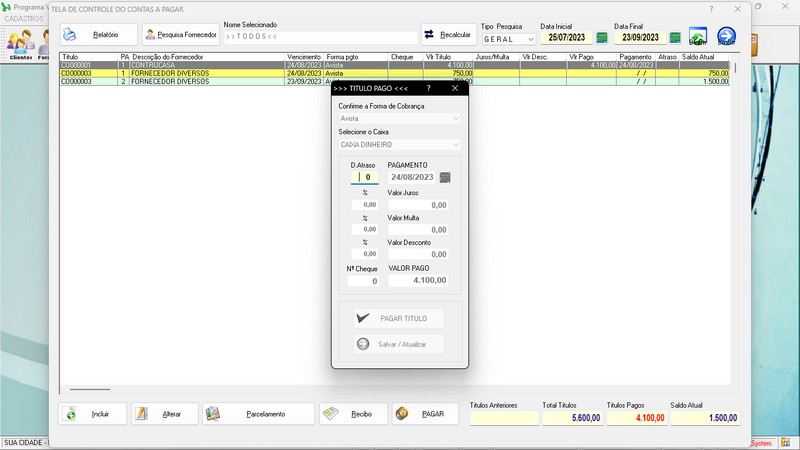Viewport: 800px width, 450px height.
Task: Click the blue arrow exit icon
Action: click(x=727, y=36)
